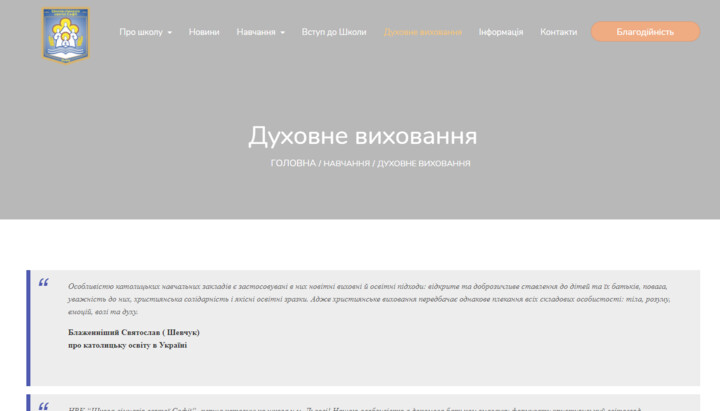The width and height of the screenshot is (720, 411).
Task: Open the Про школу menu item
Action: coord(139,32)
